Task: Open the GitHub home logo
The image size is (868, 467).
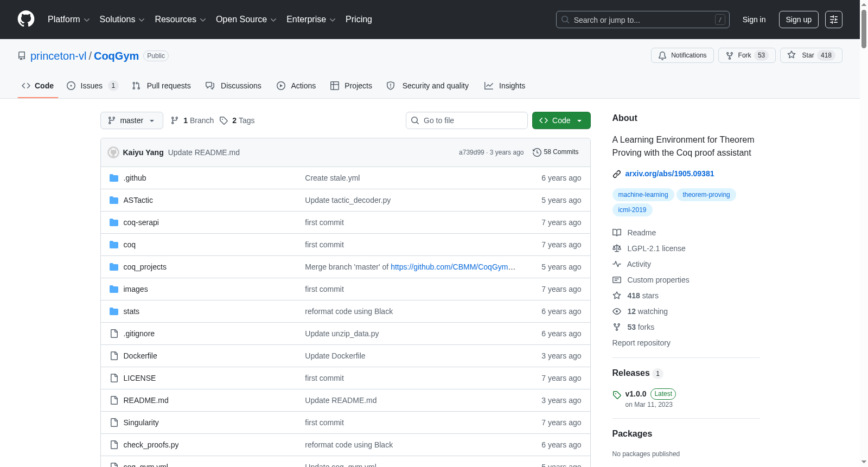Action: point(26,19)
